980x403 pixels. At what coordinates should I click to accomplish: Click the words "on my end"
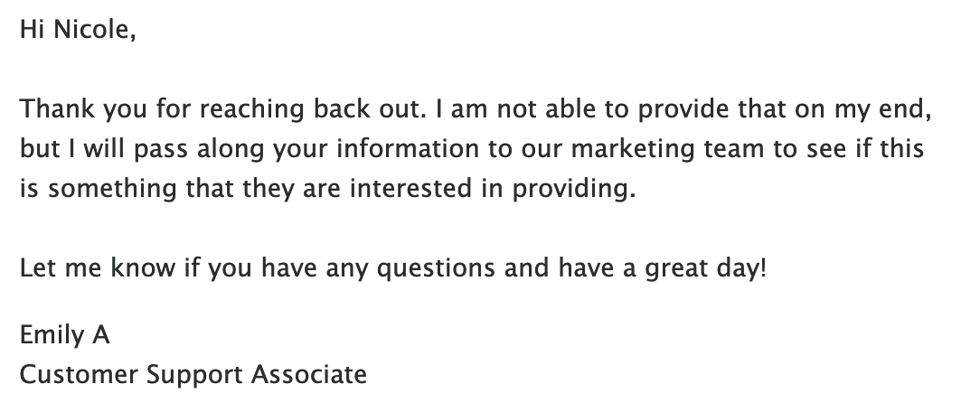861,109
